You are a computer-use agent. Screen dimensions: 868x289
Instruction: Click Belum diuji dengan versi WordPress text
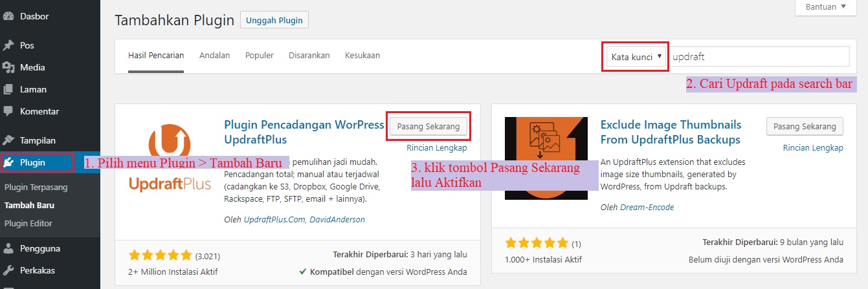click(x=766, y=260)
